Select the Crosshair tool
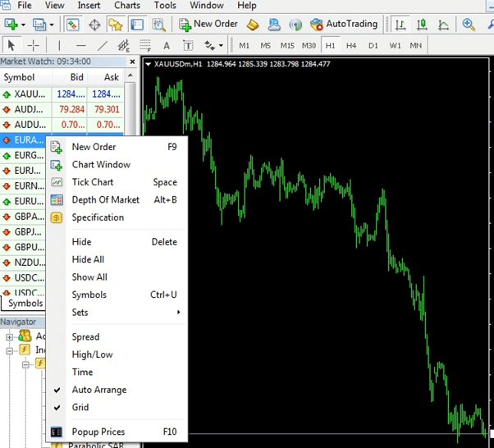The width and height of the screenshot is (494, 448). [33, 46]
